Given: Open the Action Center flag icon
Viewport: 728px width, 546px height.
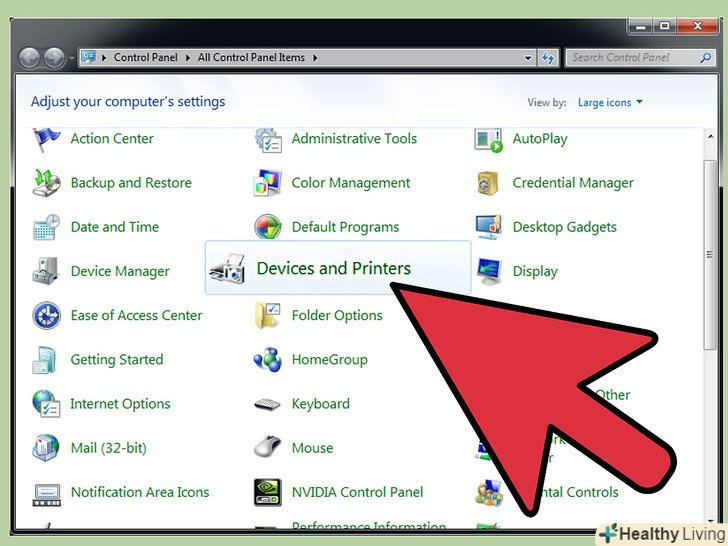Looking at the screenshot, I should 46,139.
